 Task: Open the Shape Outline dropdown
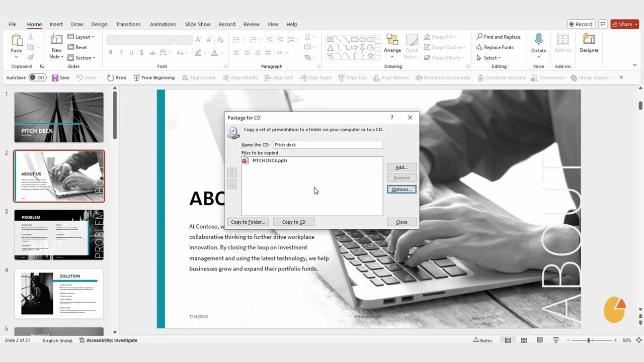pos(444,47)
